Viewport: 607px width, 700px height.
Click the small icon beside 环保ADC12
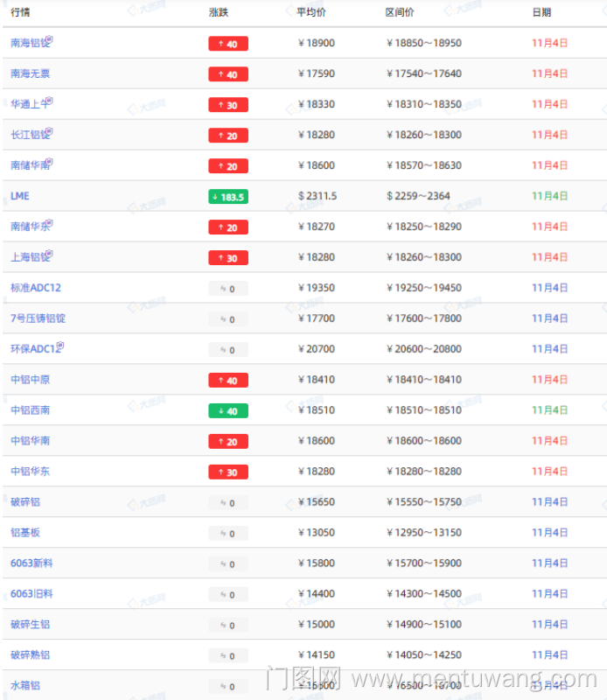click(60, 346)
